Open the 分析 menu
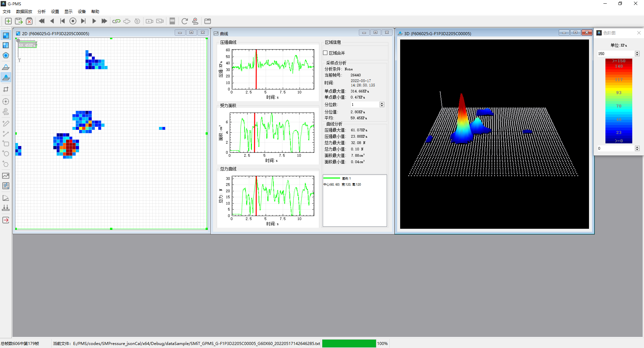644x348 pixels. click(42, 11)
